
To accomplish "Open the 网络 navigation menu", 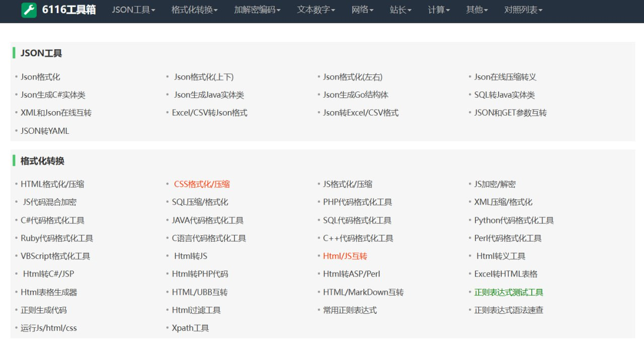I will tap(362, 10).
